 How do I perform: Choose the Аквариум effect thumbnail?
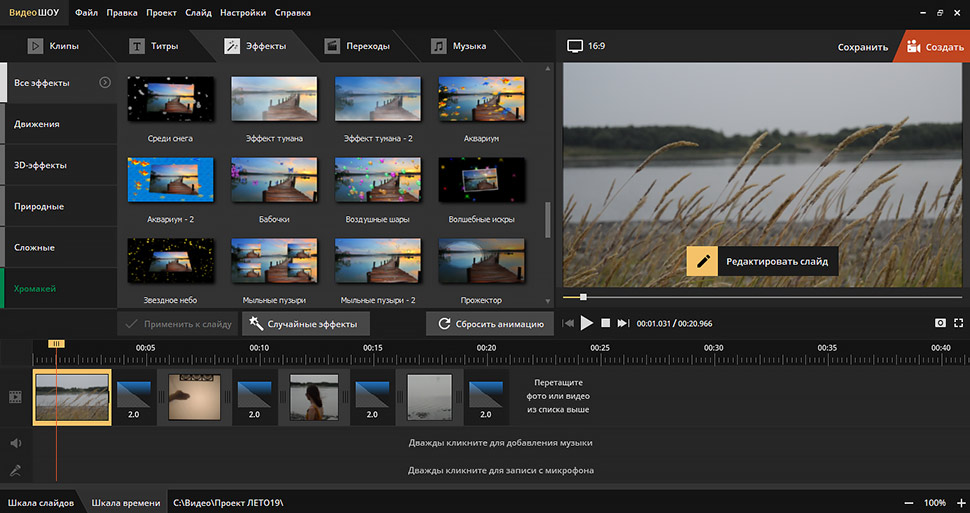click(481, 99)
